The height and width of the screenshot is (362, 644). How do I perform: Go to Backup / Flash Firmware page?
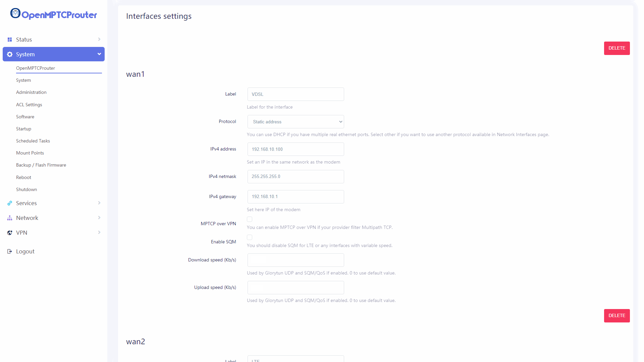pyautogui.click(x=41, y=165)
